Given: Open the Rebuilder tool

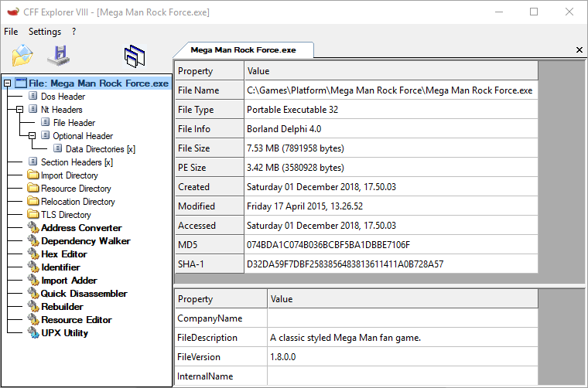Looking at the screenshot, I should click(x=62, y=306).
